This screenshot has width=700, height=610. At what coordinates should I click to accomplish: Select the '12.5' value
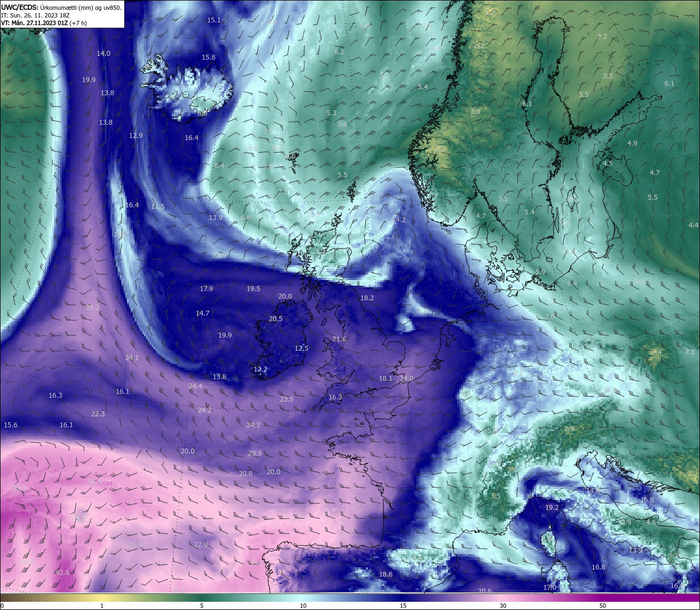pos(301,348)
